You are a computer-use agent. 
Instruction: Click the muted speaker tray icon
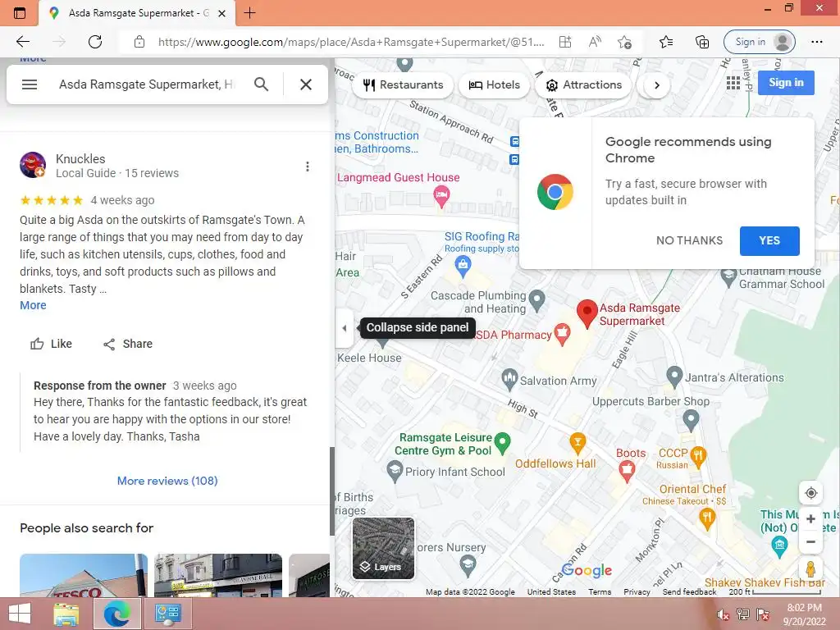tap(724, 614)
